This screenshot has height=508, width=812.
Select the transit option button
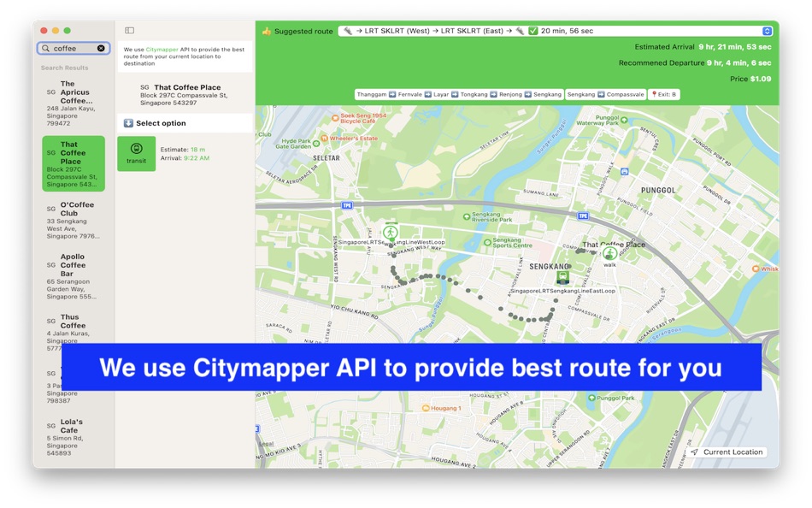[x=136, y=153]
